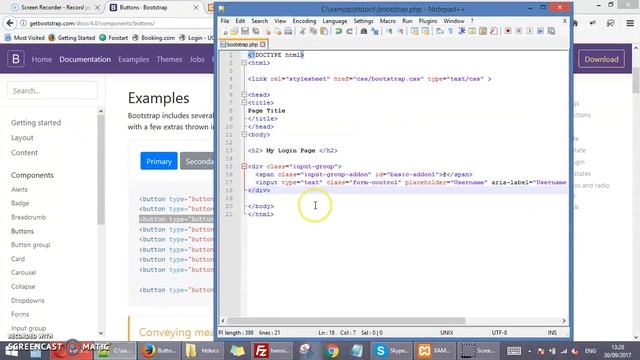Click the Primary example button
Image resolution: width=640 pixels, height=360 pixels.
coord(159,161)
